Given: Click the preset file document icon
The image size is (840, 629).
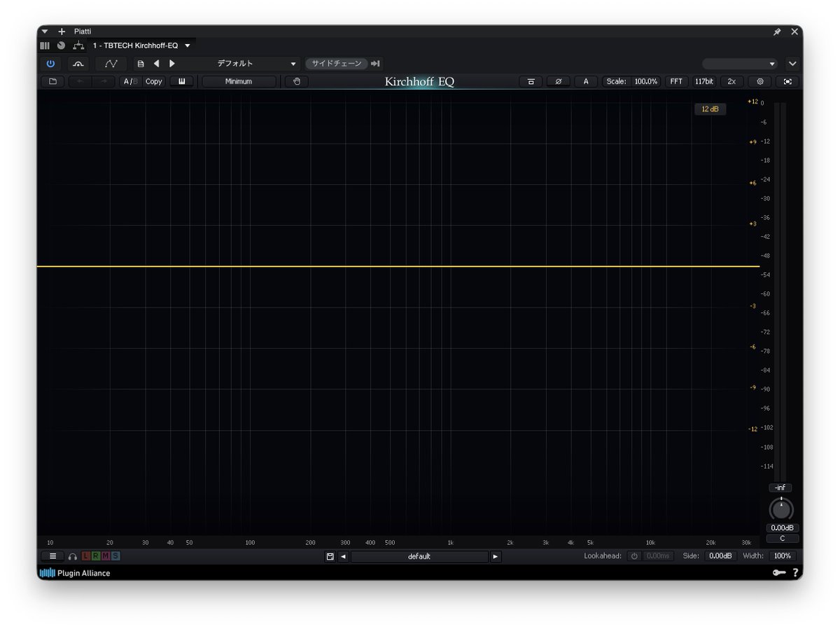Looking at the screenshot, I should (141, 64).
